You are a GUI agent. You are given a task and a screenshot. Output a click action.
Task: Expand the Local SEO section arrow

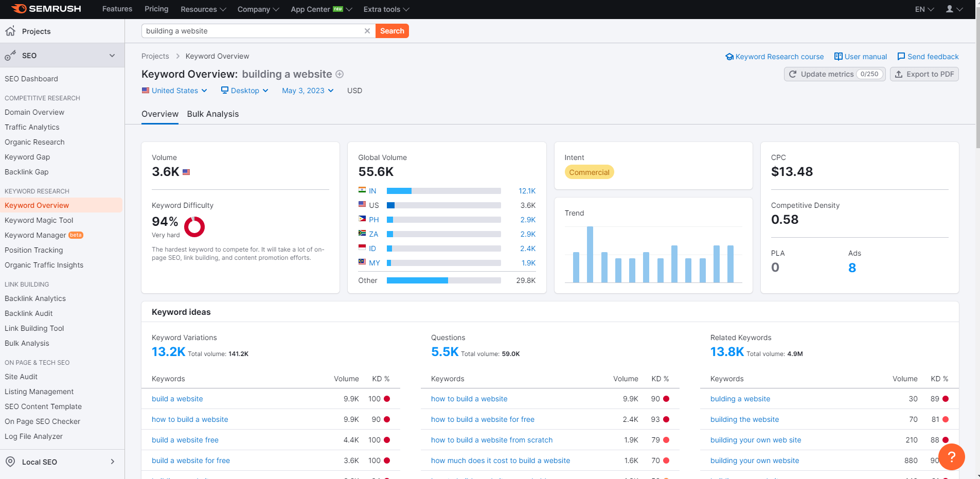(x=112, y=462)
